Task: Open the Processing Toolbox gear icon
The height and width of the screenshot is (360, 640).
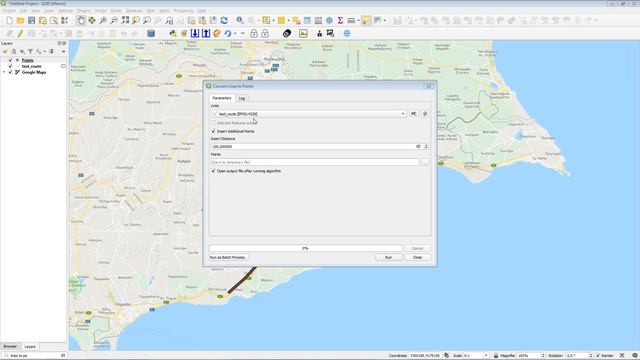Action: pyautogui.click(x=329, y=20)
